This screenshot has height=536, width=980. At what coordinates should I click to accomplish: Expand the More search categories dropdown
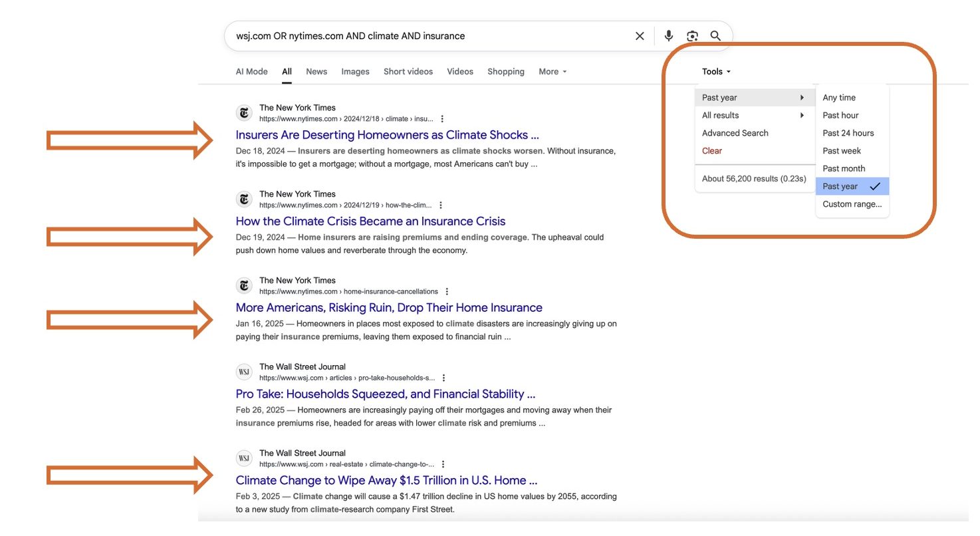click(x=552, y=72)
